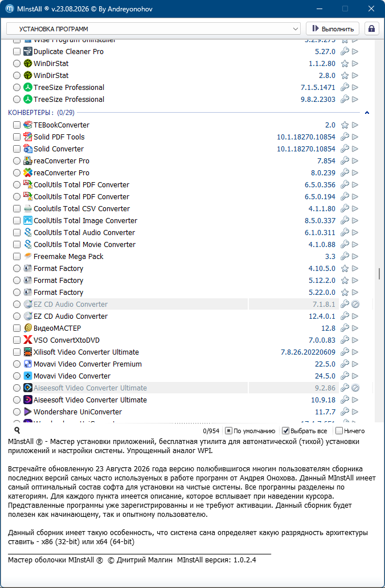Check the Ничего checkbox

pyautogui.click(x=339, y=431)
